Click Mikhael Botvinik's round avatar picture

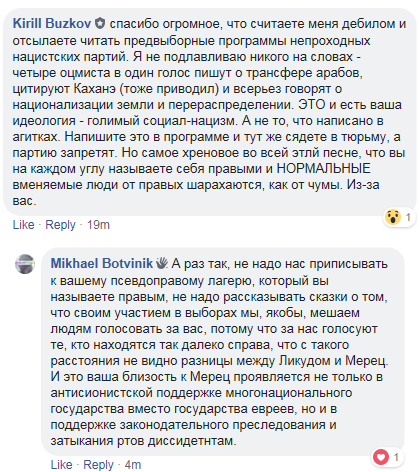pos(25,264)
